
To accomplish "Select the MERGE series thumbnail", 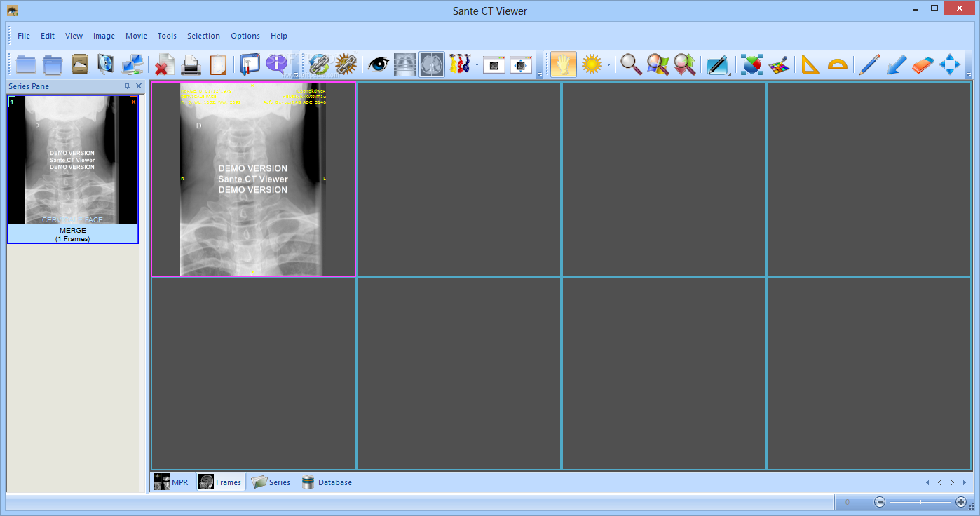I will 73,169.
